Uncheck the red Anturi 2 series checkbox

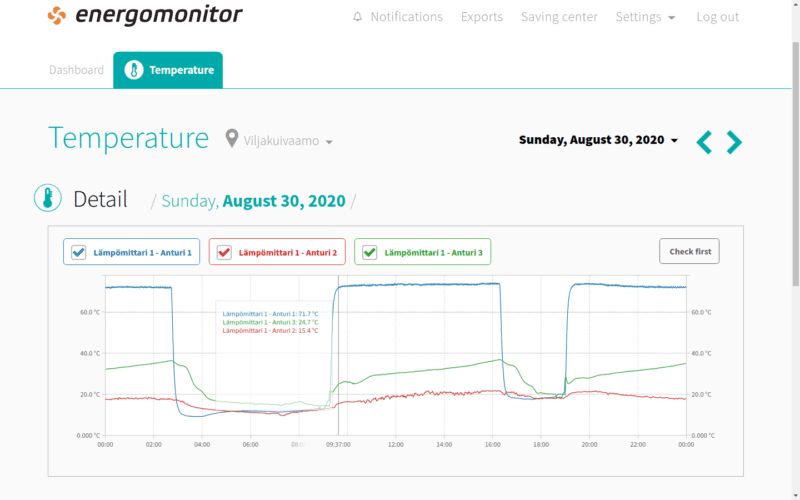point(224,252)
